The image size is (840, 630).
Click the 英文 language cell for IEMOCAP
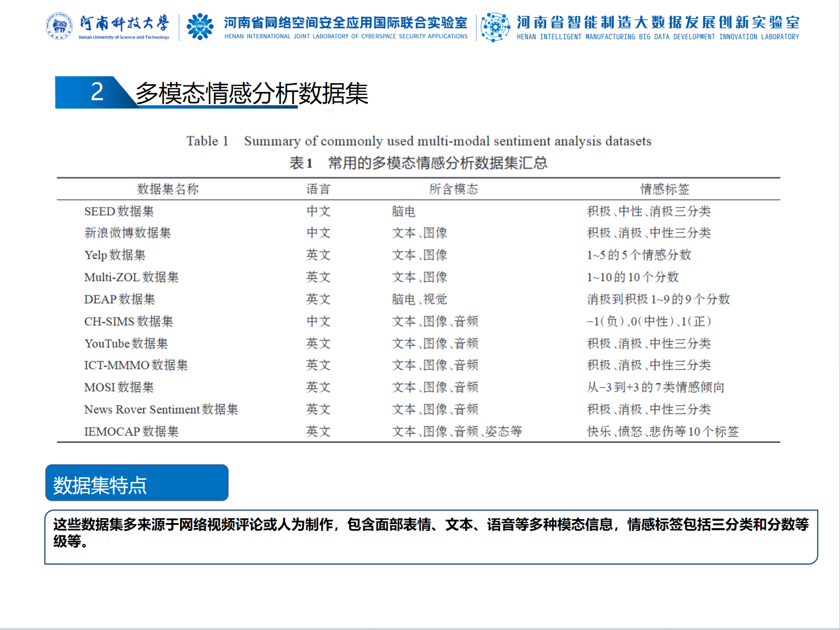[x=319, y=432]
